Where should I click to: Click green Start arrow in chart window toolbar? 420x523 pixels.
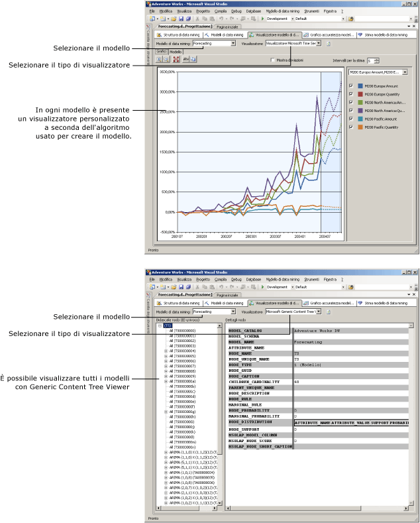[x=263, y=19]
